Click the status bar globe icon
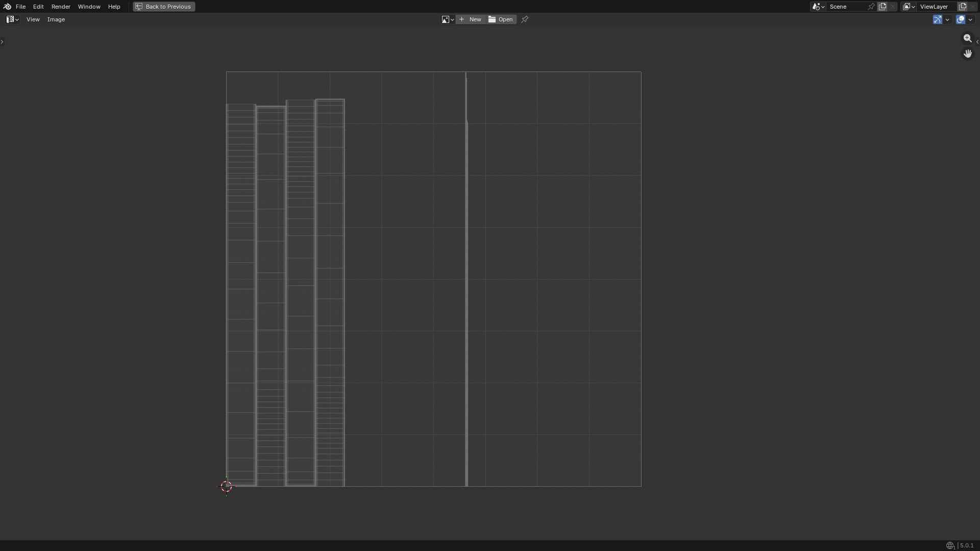The height and width of the screenshot is (551, 980). coord(950,545)
